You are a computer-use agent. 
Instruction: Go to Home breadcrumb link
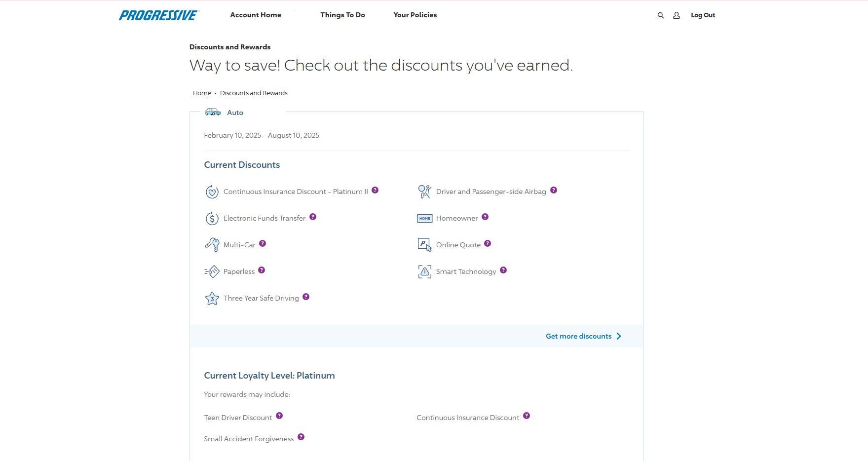pos(201,93)
